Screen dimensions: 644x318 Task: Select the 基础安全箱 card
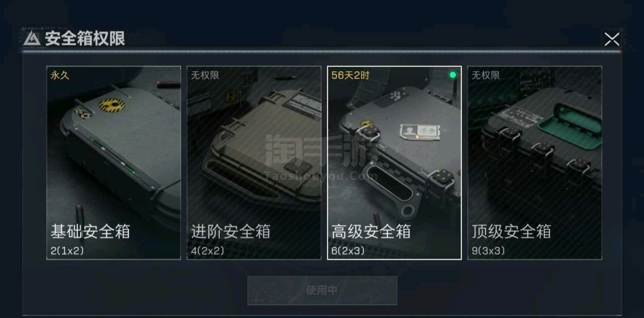coord(114,163)
